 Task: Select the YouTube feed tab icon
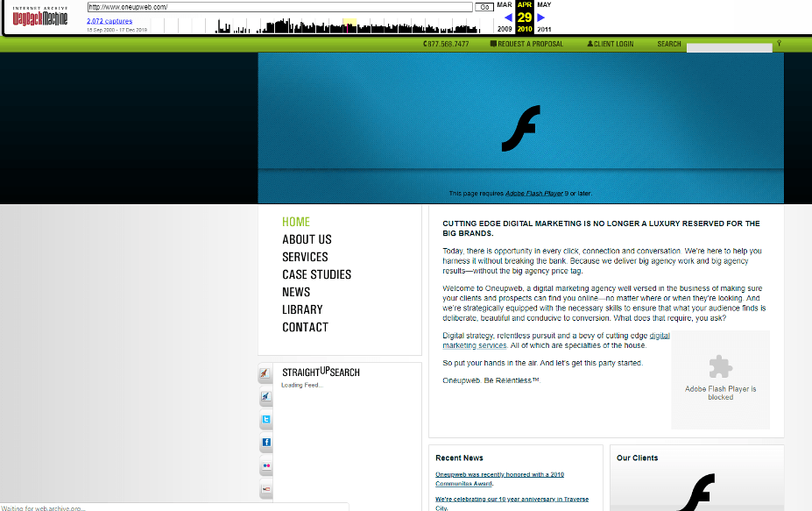(x=265, y=489)
